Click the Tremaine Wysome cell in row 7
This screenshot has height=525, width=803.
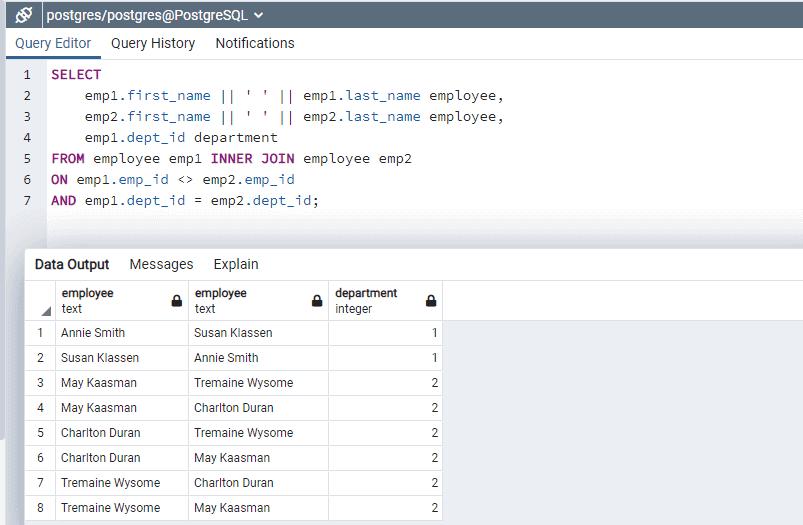click(x=110, y=483)
